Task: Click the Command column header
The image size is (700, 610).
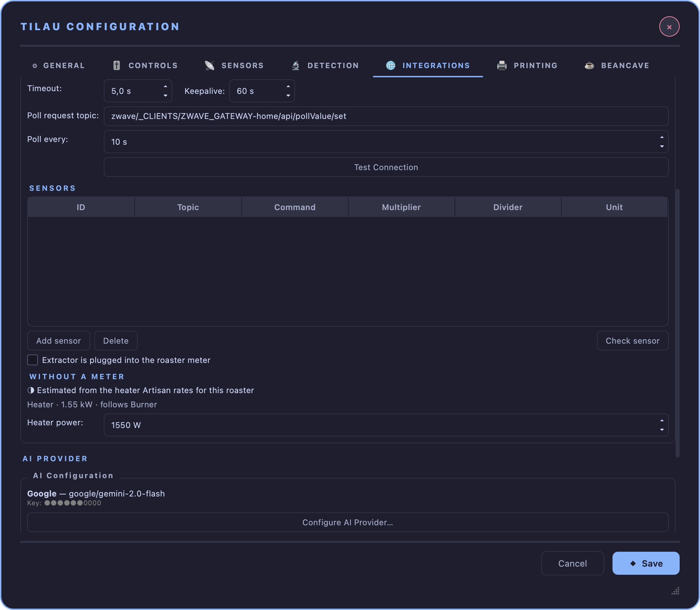Action: (x=295, y=207)
